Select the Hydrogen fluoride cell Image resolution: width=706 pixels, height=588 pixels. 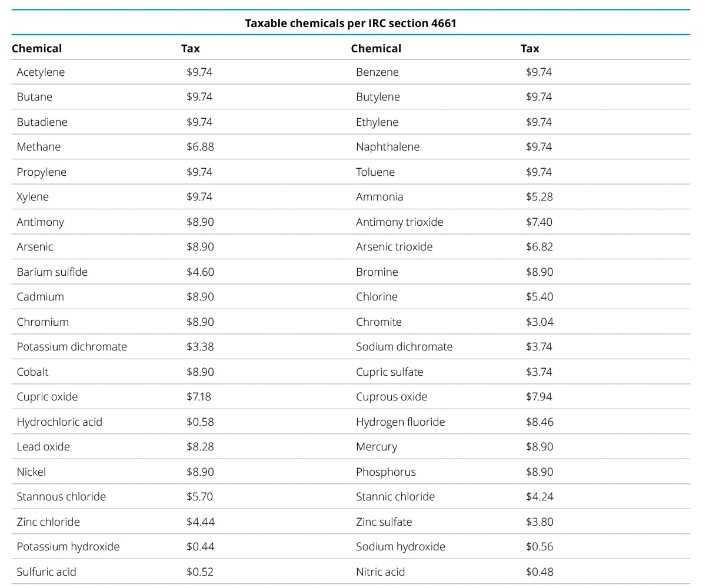pos(400,422)
